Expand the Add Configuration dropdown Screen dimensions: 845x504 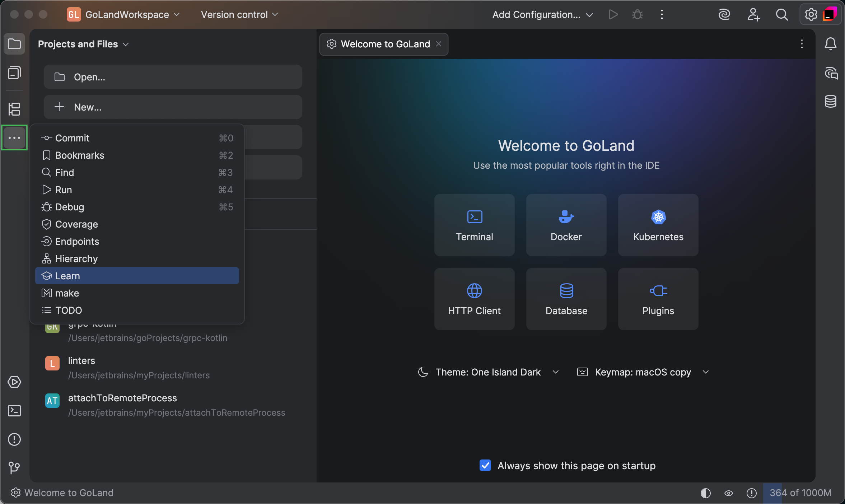pyautogui.click(x=542, y=15)
